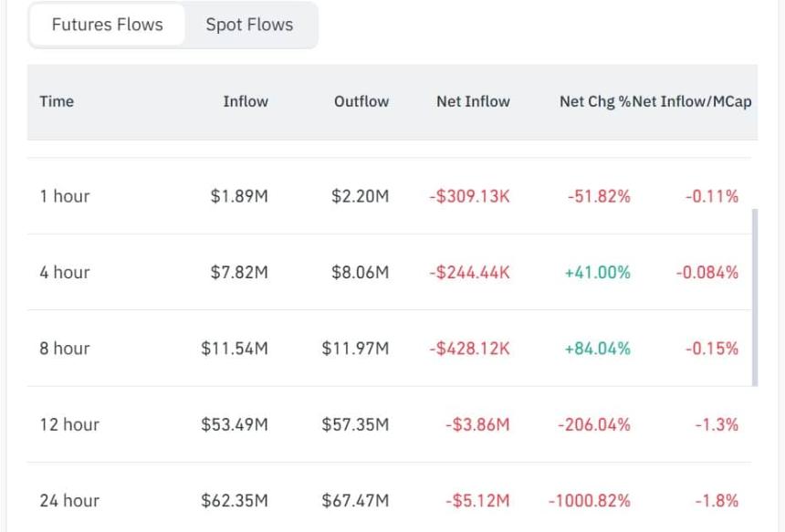
Task: Click the $67.47M outflow value
Action: [x=355, y=500]
